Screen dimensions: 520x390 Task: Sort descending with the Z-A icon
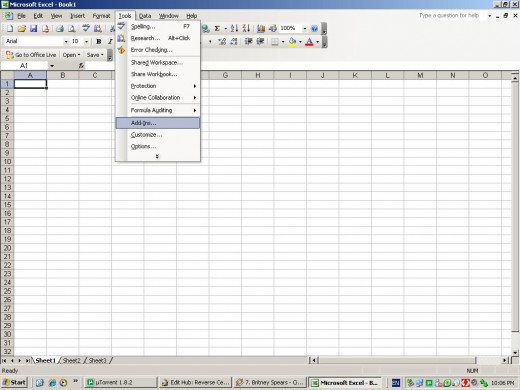[x=246, y=29]
